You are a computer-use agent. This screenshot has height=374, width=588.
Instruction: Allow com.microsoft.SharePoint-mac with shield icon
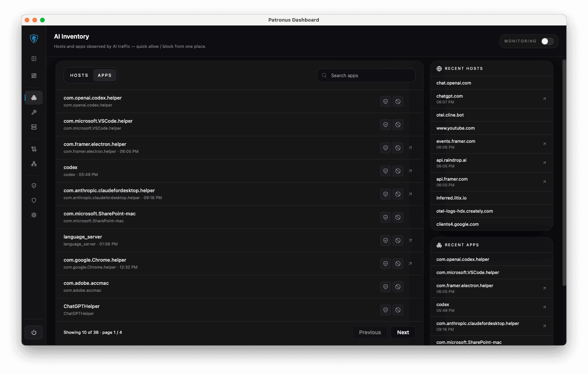click(x=386, y=217)
